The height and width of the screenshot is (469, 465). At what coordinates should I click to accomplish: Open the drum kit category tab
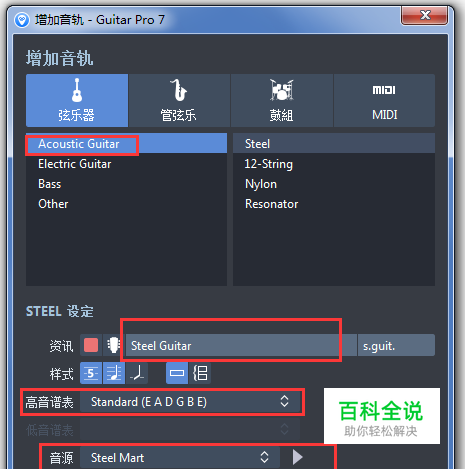[x=282, y=100]
